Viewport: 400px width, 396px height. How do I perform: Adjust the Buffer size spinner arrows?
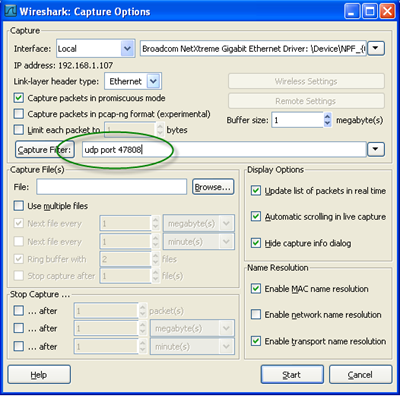328,120
